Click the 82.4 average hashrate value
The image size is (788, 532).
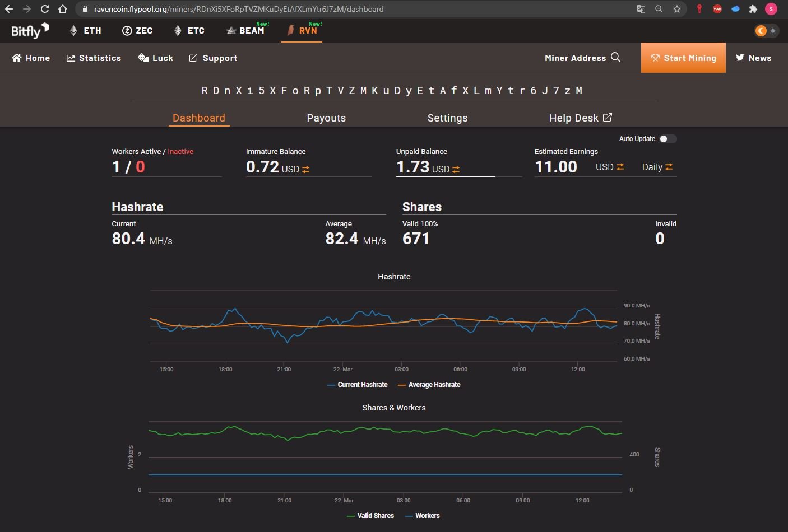point(342,239)
